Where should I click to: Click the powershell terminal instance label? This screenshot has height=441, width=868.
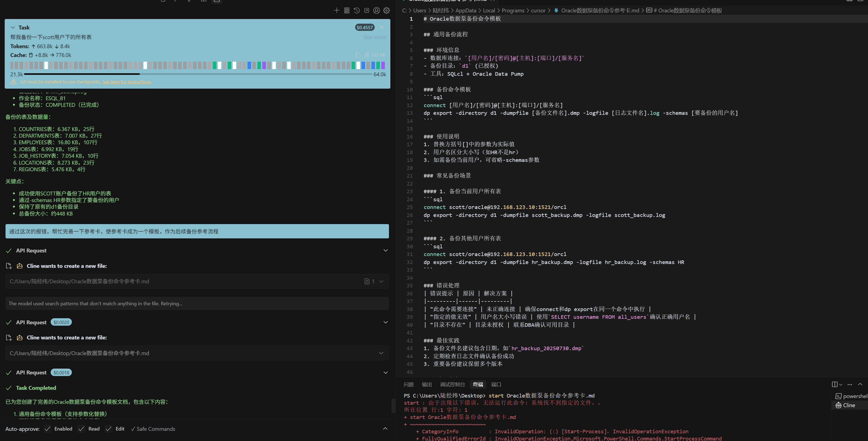click(x=855, y=396)
